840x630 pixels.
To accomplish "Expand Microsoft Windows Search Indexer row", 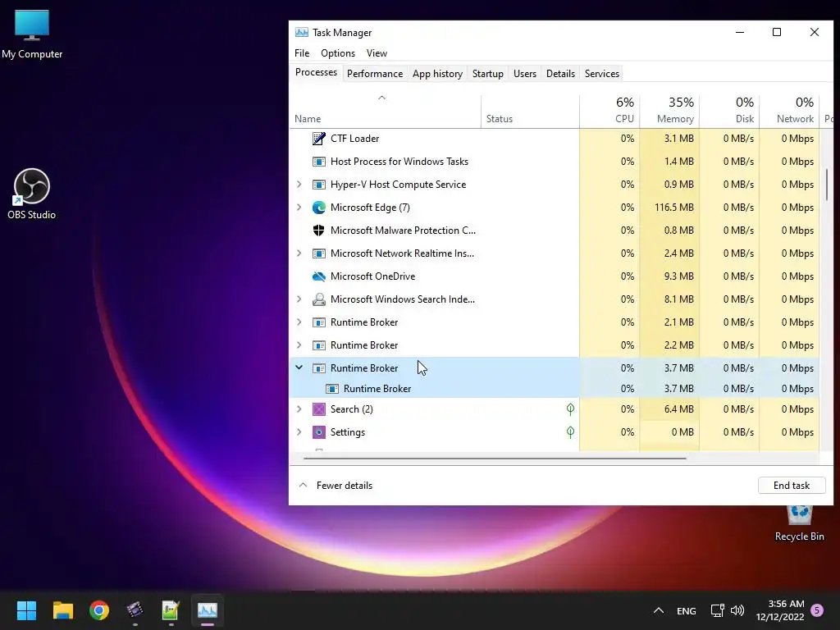I will point(299,299).
